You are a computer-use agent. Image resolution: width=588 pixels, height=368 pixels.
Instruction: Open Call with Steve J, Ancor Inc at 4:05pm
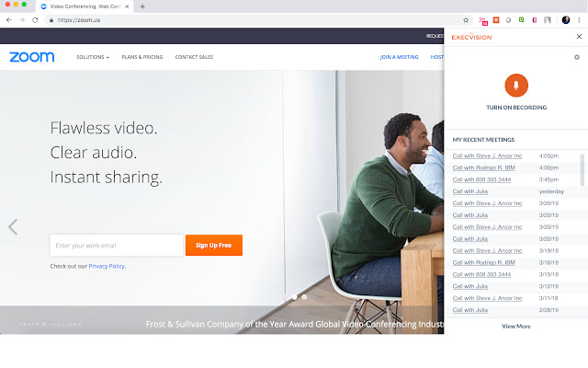[487, 155]
